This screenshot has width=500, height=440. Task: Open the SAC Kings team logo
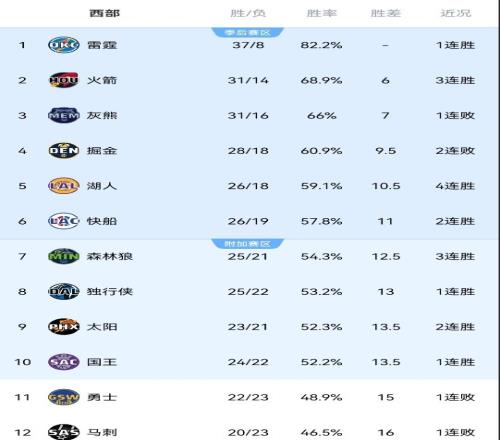click(64, 362)
